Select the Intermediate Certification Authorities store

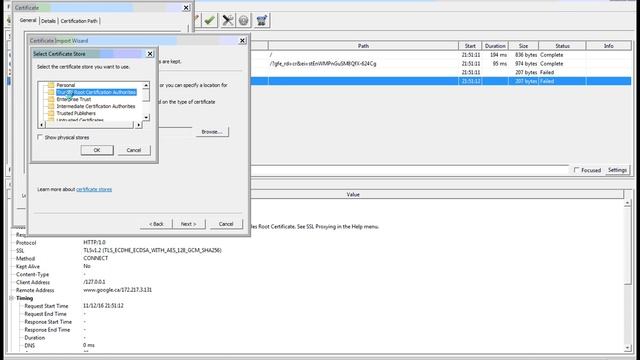pos(96,106)
